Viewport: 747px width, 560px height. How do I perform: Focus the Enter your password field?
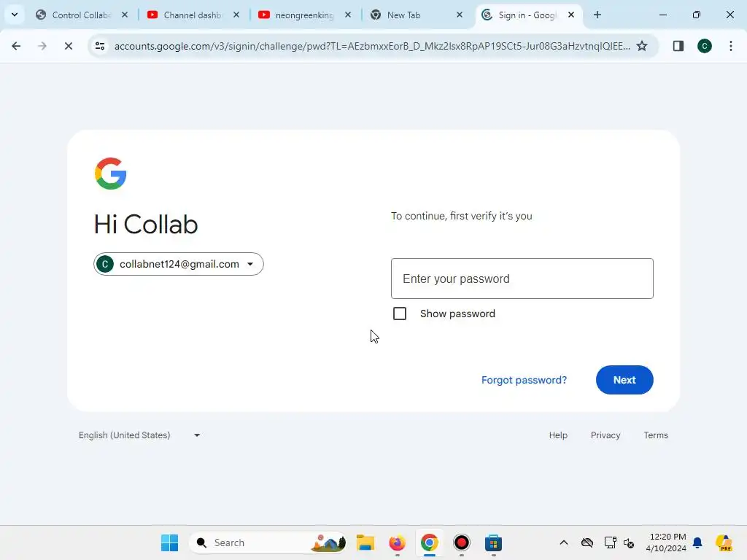pyautogui.click(x=522, y=279)
